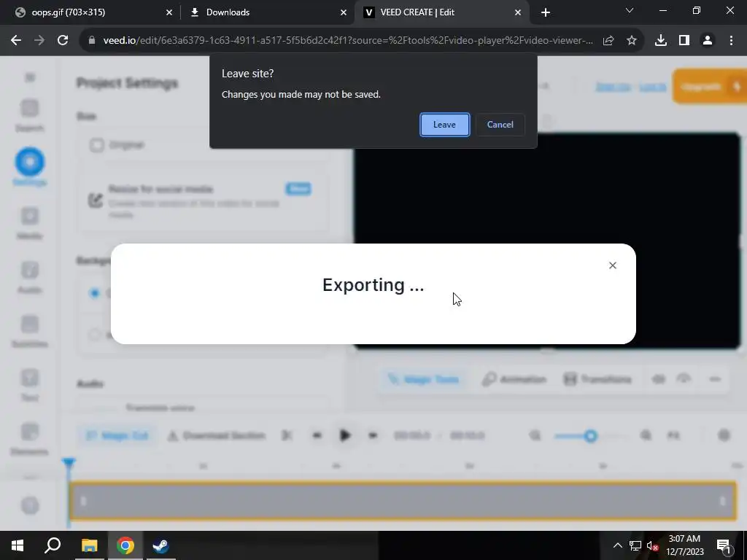Open the Windows Start menu
Image resolution: width=747 pixels, height=560 pixels.
click(18, 545)
